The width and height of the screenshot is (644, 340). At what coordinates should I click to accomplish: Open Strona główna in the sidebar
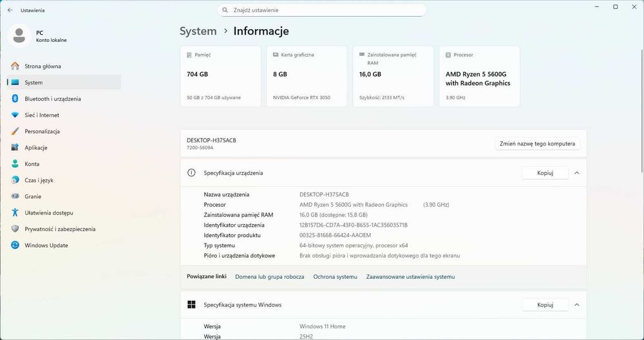click(x=64, y=66)
